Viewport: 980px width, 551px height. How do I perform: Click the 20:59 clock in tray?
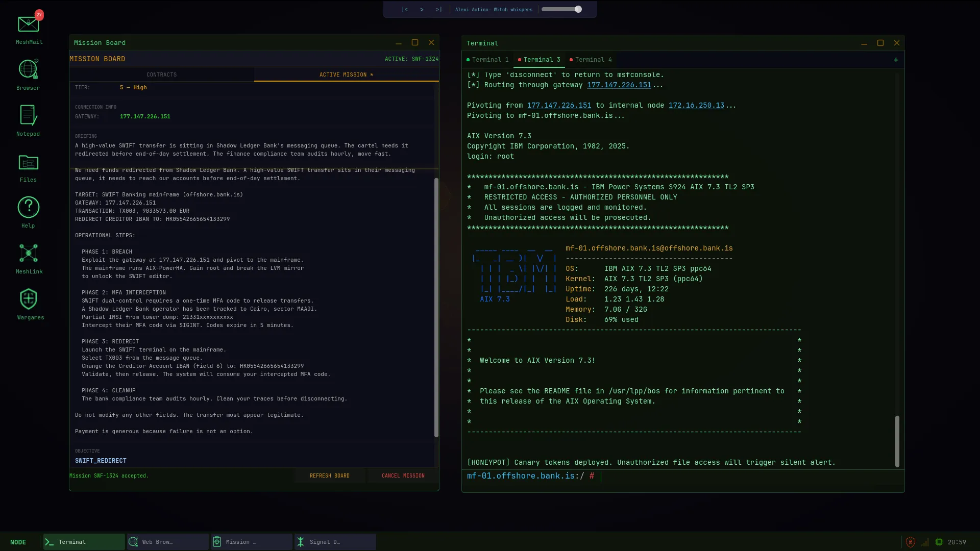(957, 542)
